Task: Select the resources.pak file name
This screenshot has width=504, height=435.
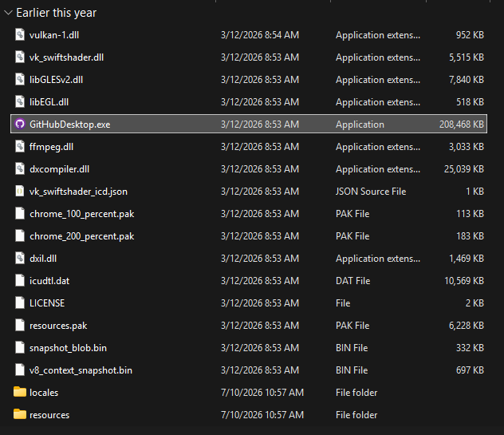Action: click(58, 326)
